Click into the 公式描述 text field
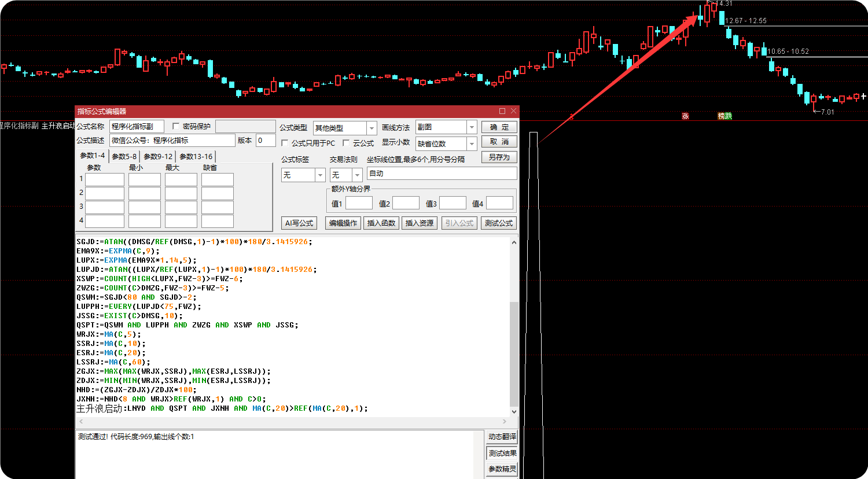The width and height of the screenshot is (868, 479). 172,140
